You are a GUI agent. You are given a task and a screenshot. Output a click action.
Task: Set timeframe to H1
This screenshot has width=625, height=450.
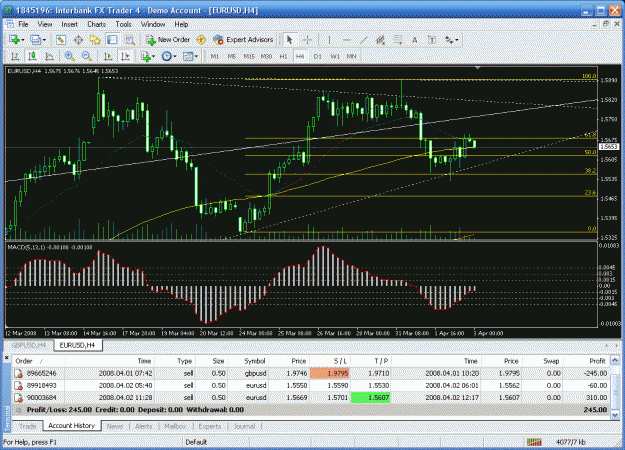[283, 57]
